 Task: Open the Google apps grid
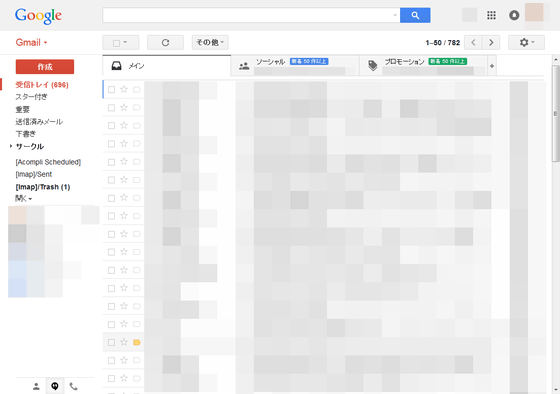click(x=491, y=15)
